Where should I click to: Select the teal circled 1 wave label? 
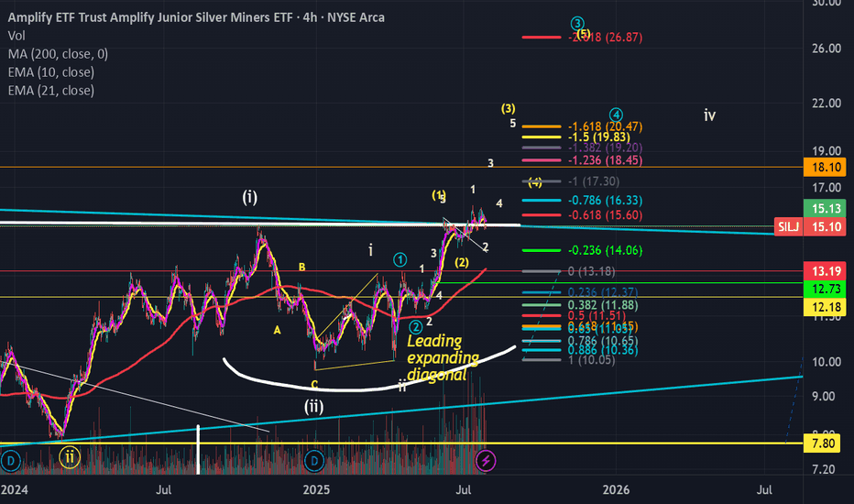tap(400, 260)
